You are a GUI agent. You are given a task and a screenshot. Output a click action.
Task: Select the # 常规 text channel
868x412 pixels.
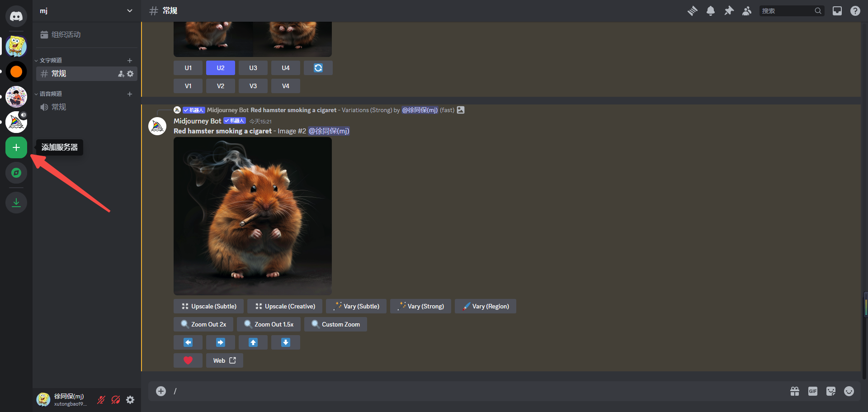point(86,73)
